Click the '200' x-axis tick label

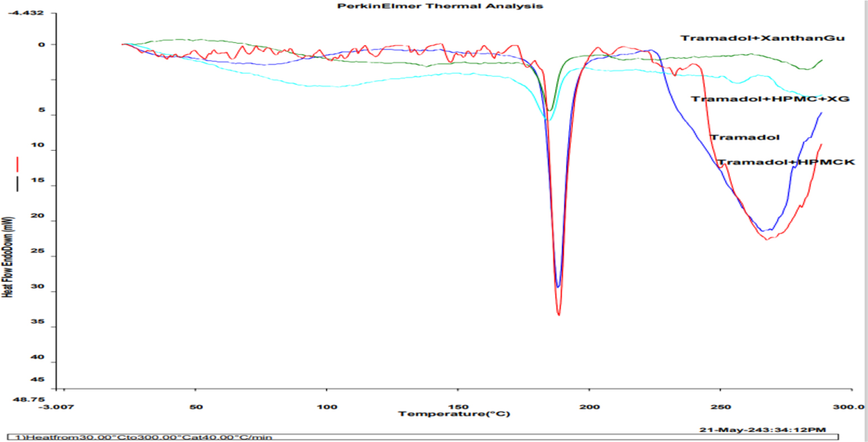589,406
